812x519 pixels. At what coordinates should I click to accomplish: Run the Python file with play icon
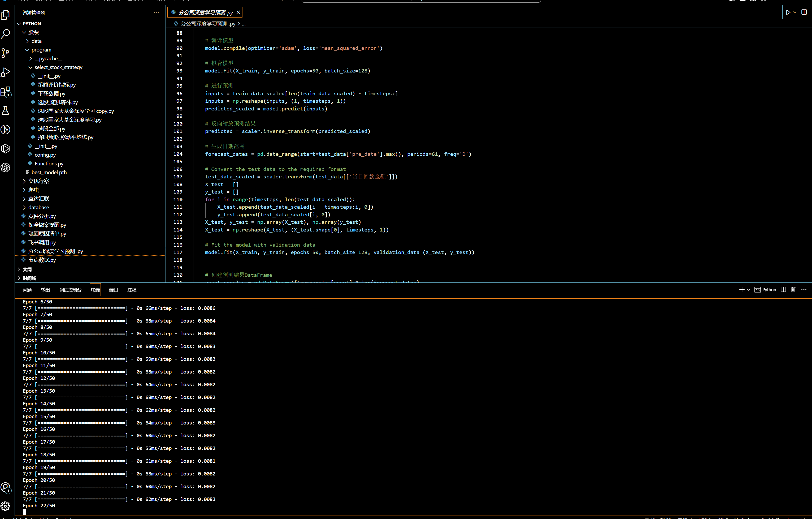point(788,12)
